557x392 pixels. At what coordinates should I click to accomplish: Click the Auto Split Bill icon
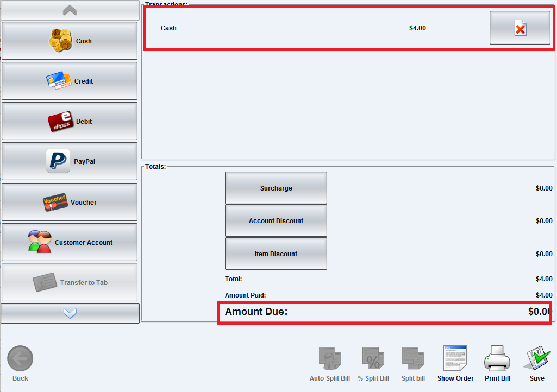330,364
